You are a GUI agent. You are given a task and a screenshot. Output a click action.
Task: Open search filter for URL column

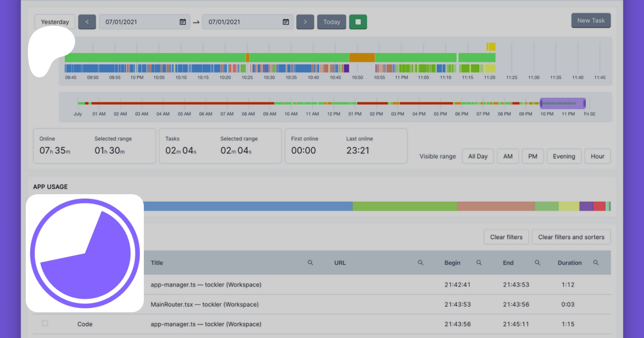(420, 263)
